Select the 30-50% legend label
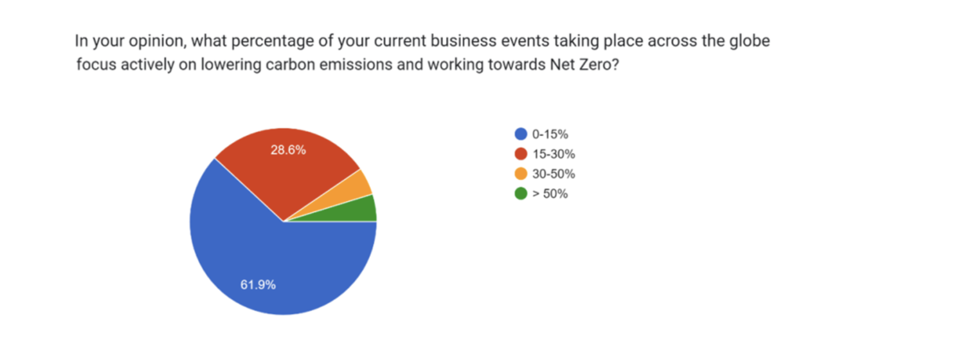Image resolution: width=980 pixels, height=341 pixels. (554, 173)
